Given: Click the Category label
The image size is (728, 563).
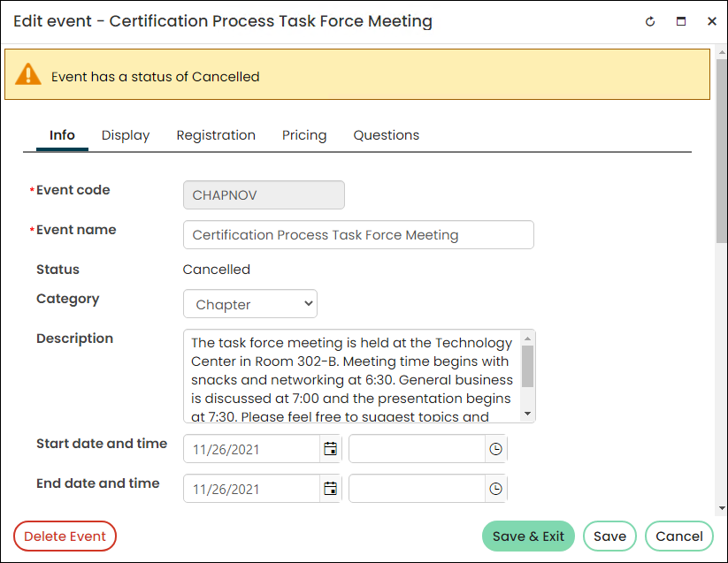Looking at the screenshot, I should (68, 299).
